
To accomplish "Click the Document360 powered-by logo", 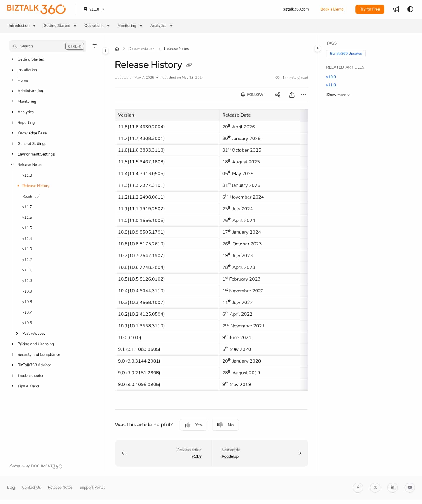I will pyautogui.click(x=47, y=466).
